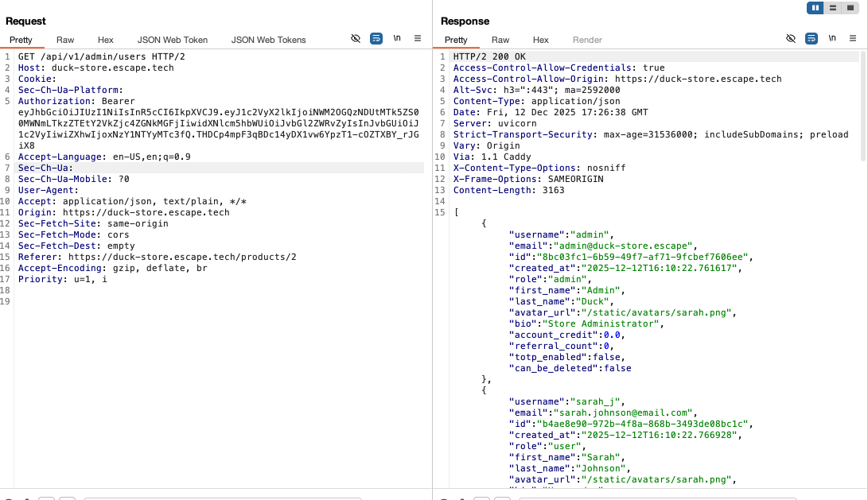This screenshot has width=868, height=500.
Task: Select the pause layout button at top right
Action: coord(813,8)
